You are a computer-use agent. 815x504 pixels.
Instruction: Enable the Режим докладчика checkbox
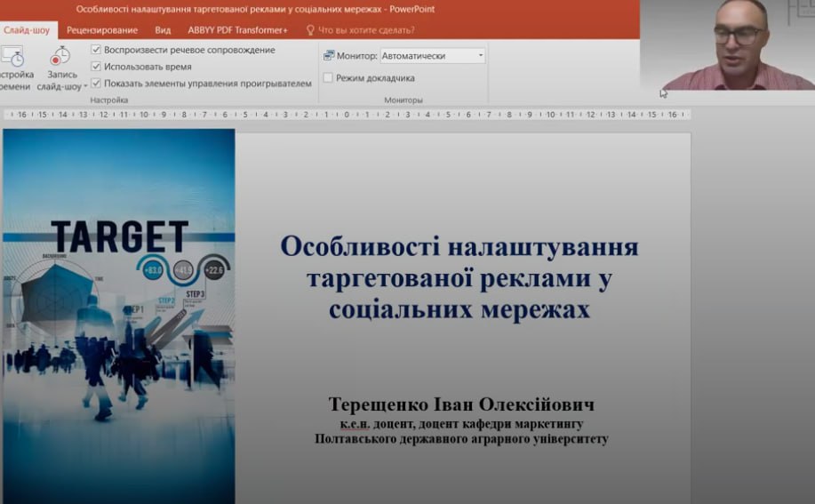[328, 78]
